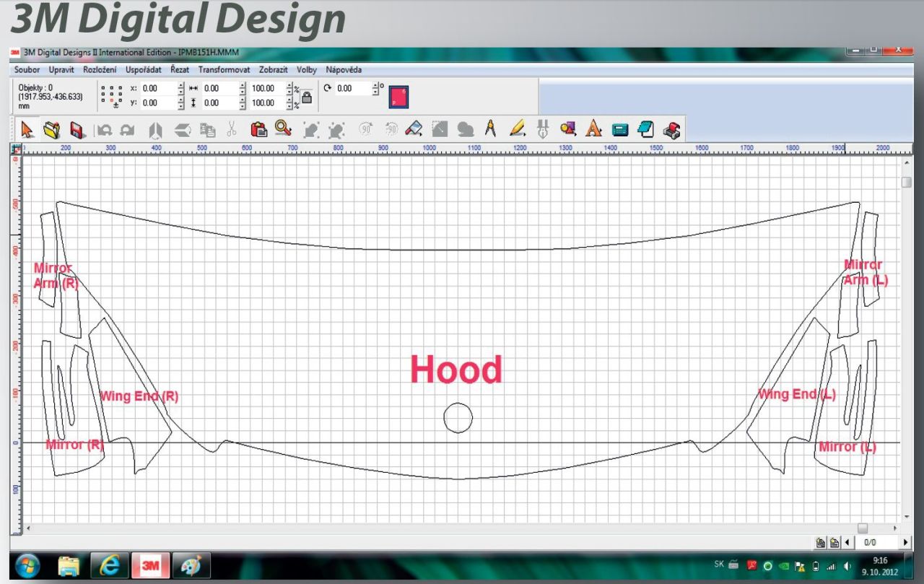Select the arrow pointer tool
This screenshot has height=584, width=924.
[26, 130]
